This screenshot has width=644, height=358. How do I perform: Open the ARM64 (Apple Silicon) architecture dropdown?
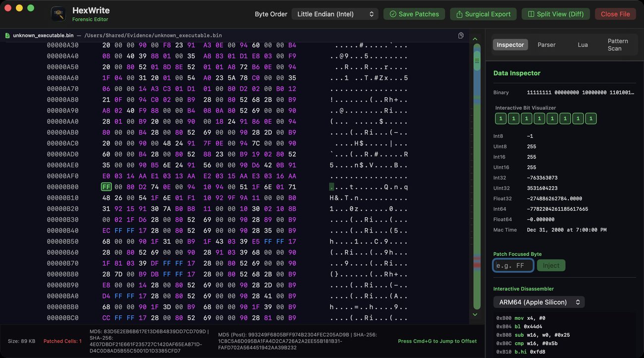[539, 302]
